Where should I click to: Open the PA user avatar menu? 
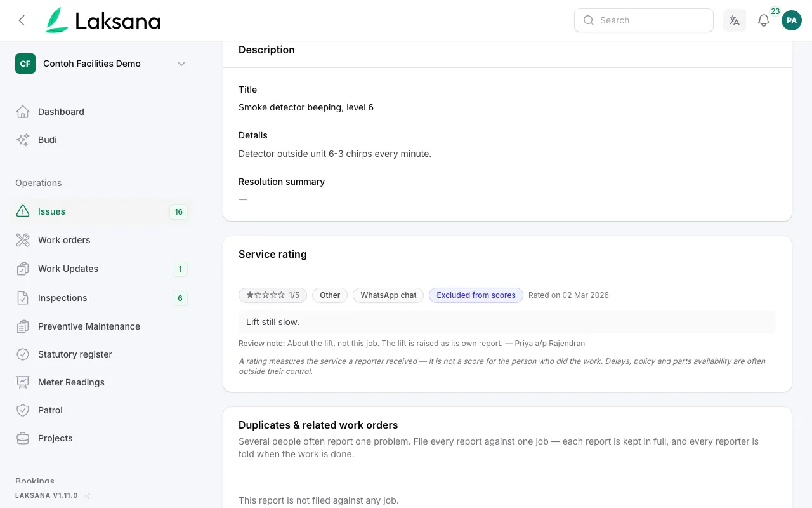[x=792, y=20]
